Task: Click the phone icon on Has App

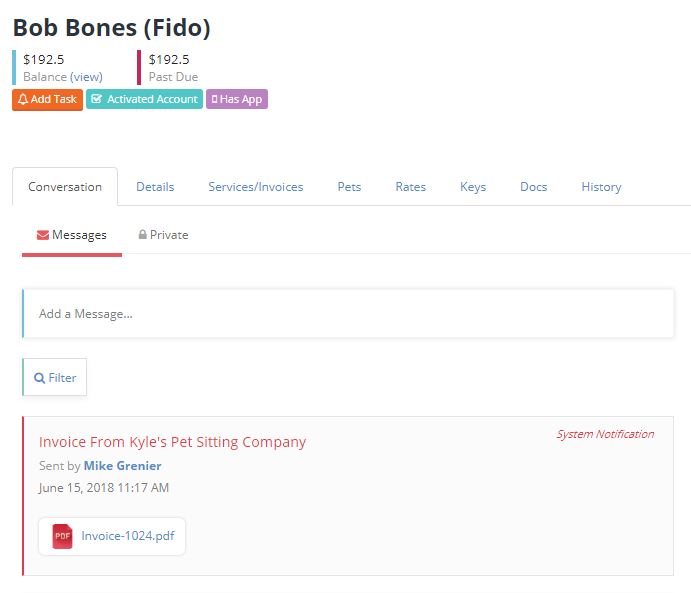Action: (x=214, y=100)
